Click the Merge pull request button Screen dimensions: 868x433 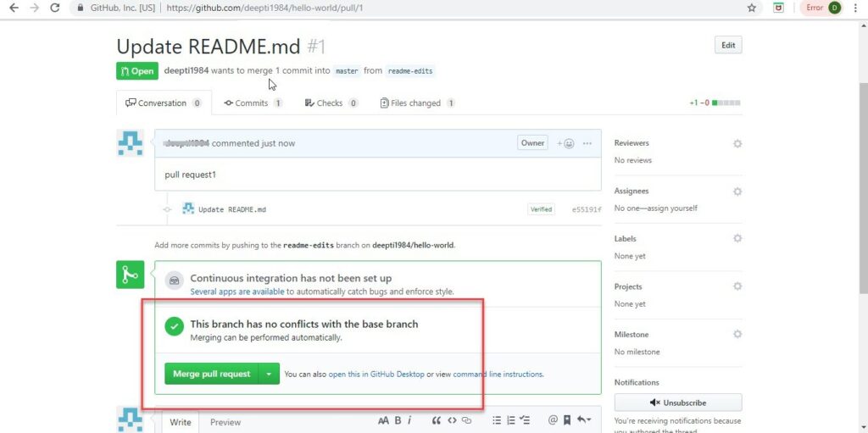click(211, 374)
